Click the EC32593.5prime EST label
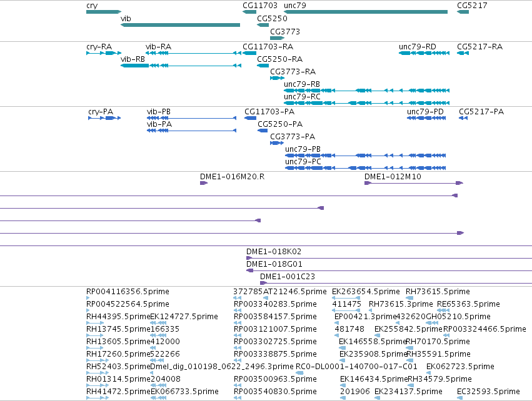This screenshot has width=532, height=401. tap(488, 392)
